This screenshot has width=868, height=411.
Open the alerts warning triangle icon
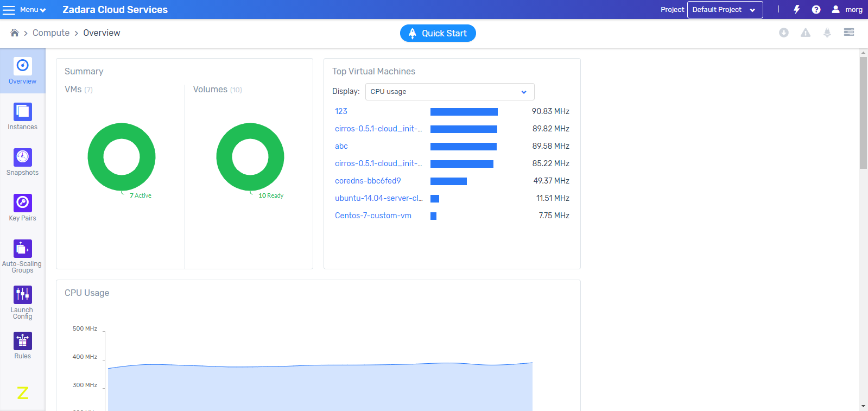point(806,33)
